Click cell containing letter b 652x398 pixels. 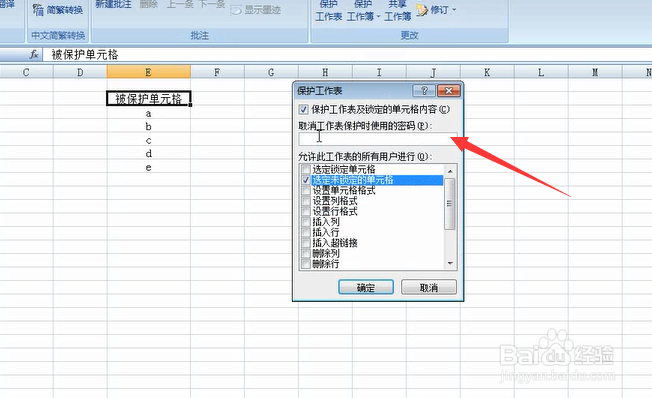coord(148,126)
